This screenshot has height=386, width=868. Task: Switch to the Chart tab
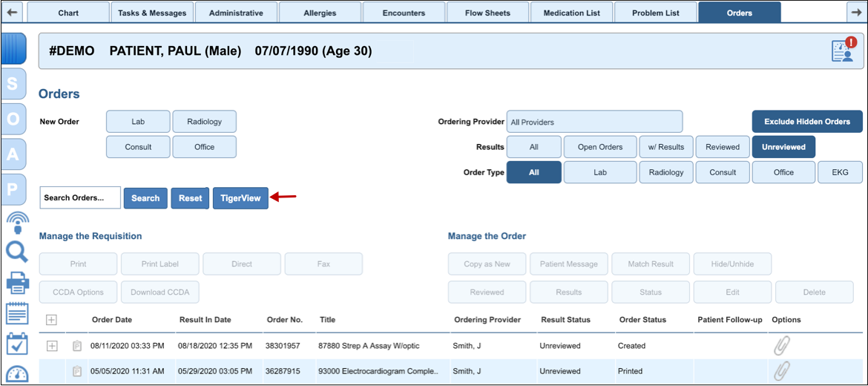click(x=68, y=12)
